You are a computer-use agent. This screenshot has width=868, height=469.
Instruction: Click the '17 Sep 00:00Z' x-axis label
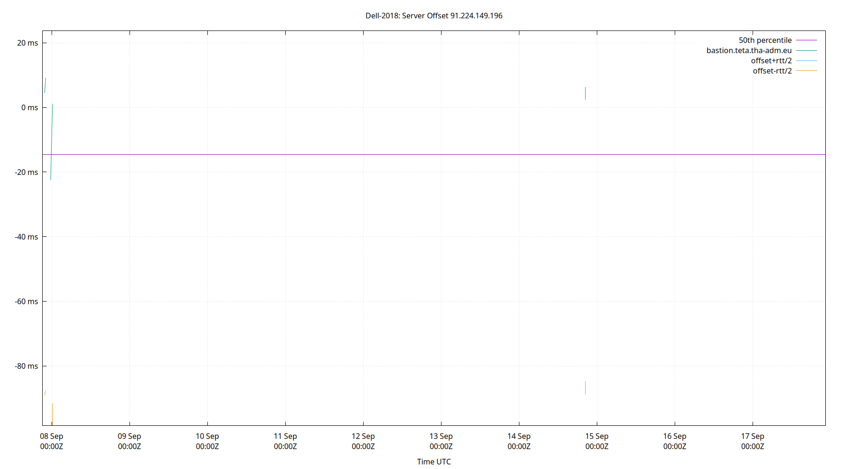pyautogui.click(x=753, y=441)
